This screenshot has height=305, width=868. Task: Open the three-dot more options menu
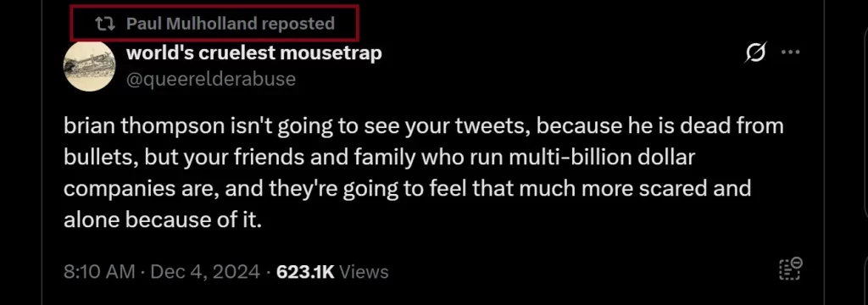click(x=791, y=52)
